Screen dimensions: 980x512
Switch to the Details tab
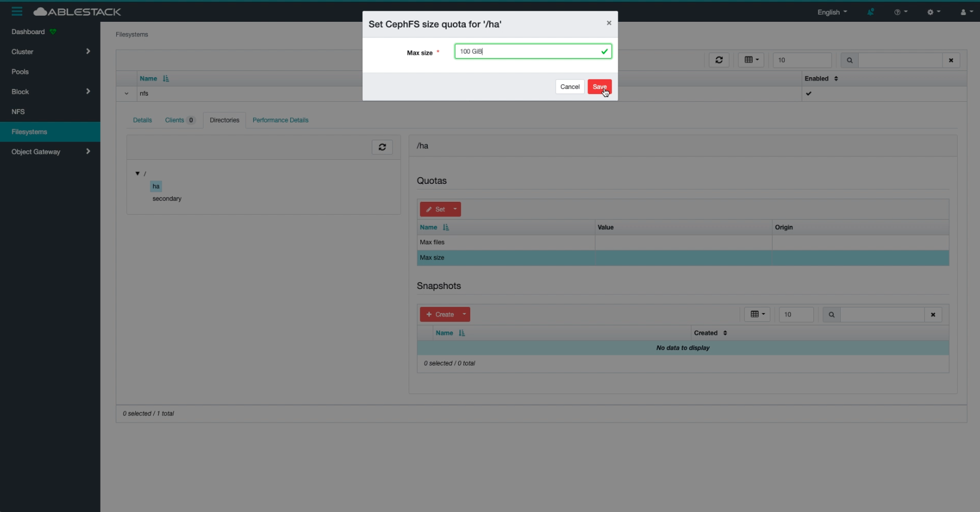coord(143,120)
